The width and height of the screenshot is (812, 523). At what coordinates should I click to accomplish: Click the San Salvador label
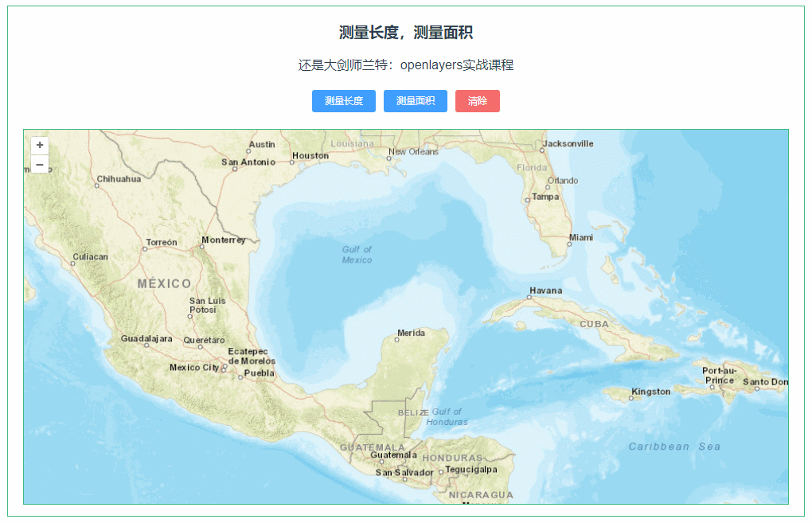click(x=404, y=472)
